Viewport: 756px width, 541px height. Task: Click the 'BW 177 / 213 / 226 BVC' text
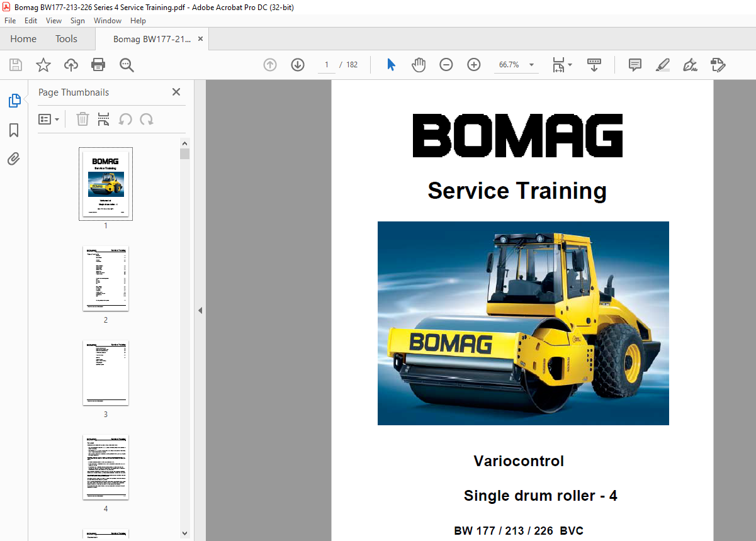pyautogui.click(x=519, y=531)
